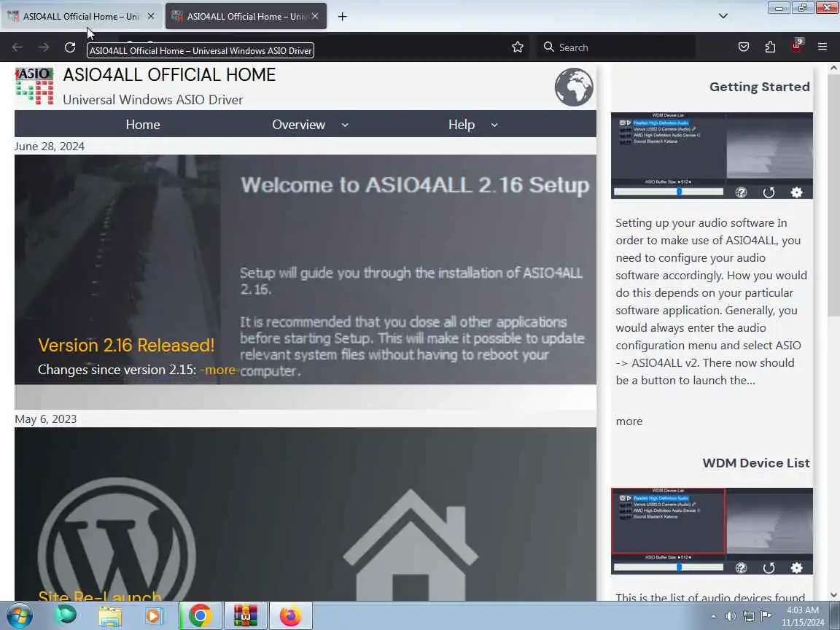This screenshot has width=840, height=630.
Task: Launch Google Chrome from the taskbar
Action: click(200, 616)
